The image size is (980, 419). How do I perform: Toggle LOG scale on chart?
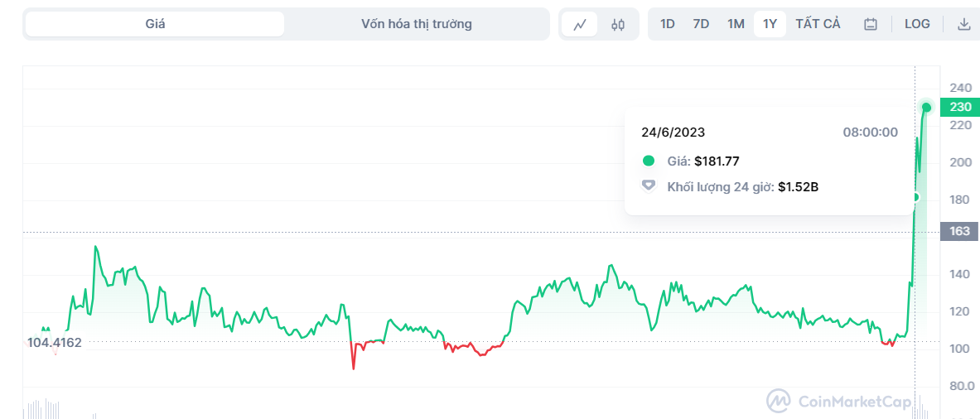(917, 24)
